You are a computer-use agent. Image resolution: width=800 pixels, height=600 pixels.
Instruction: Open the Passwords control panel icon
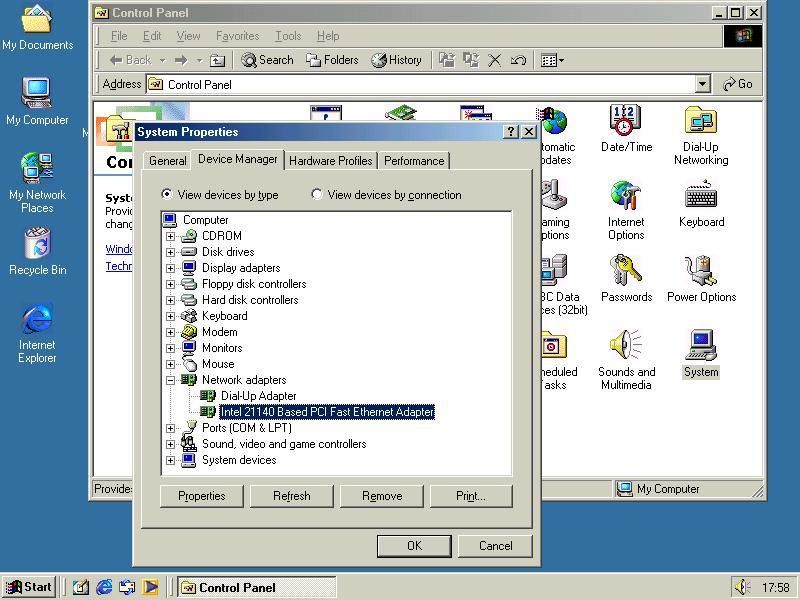tap(626, 273)
